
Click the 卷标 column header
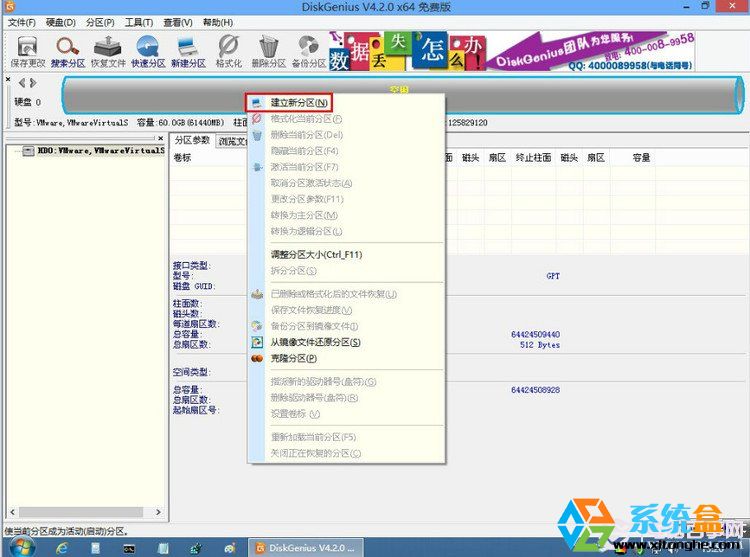182,158
